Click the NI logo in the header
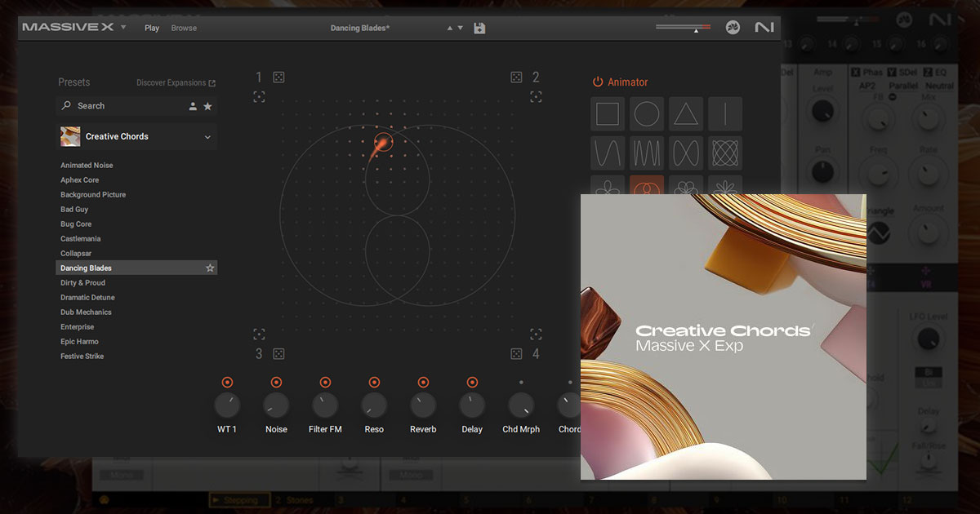 pyautogui.click(x=764, y=27)
